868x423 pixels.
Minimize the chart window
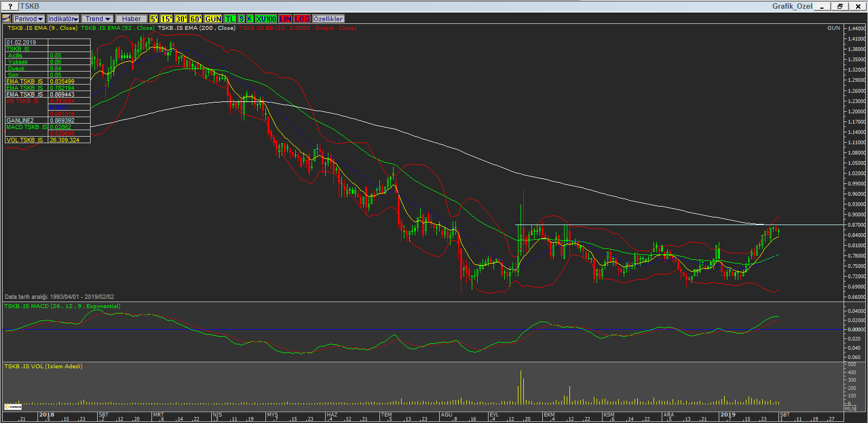[x=822, y=7]
